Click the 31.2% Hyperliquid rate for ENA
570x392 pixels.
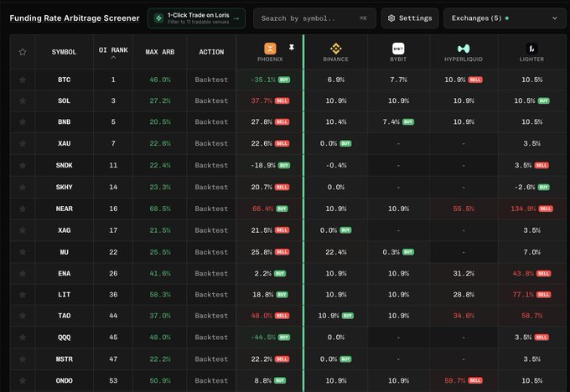pos(464,273)
